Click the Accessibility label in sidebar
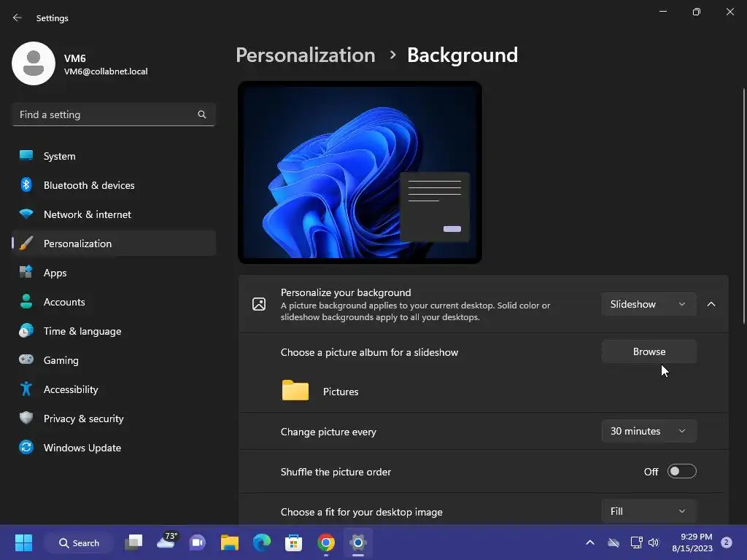Viewport: 747px width, 560px height. (x=71, y=389)
